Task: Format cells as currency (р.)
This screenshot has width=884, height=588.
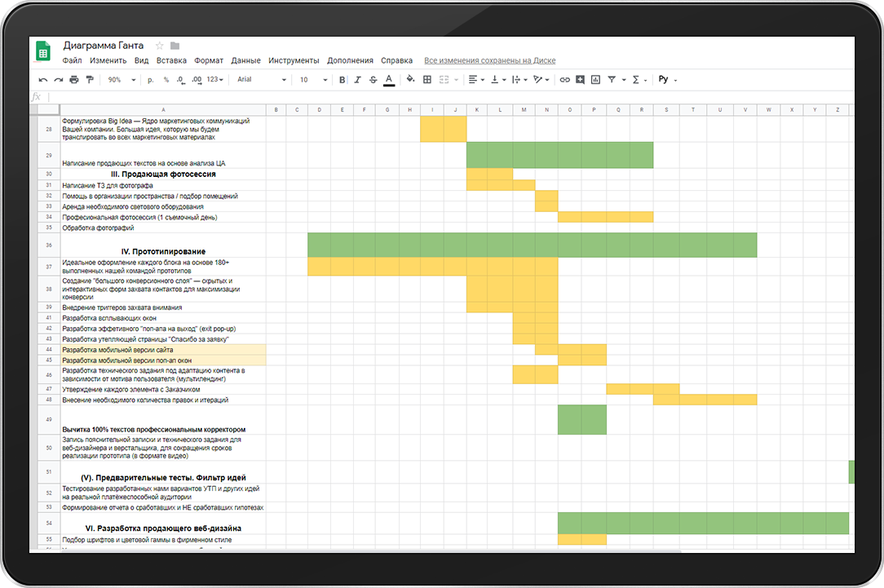Action: click(151, 80)
